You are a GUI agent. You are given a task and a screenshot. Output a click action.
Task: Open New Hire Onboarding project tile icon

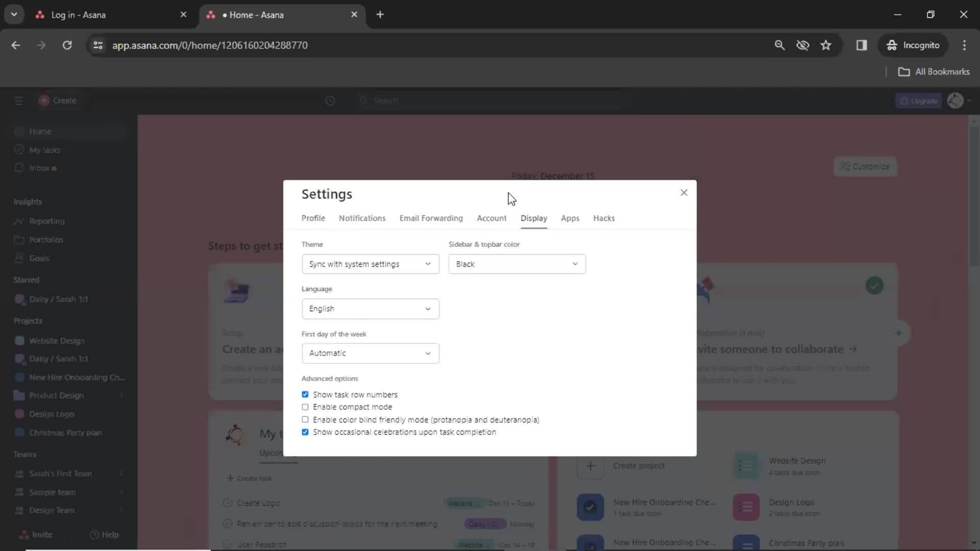pyautogui.click(x=590, y=507)
